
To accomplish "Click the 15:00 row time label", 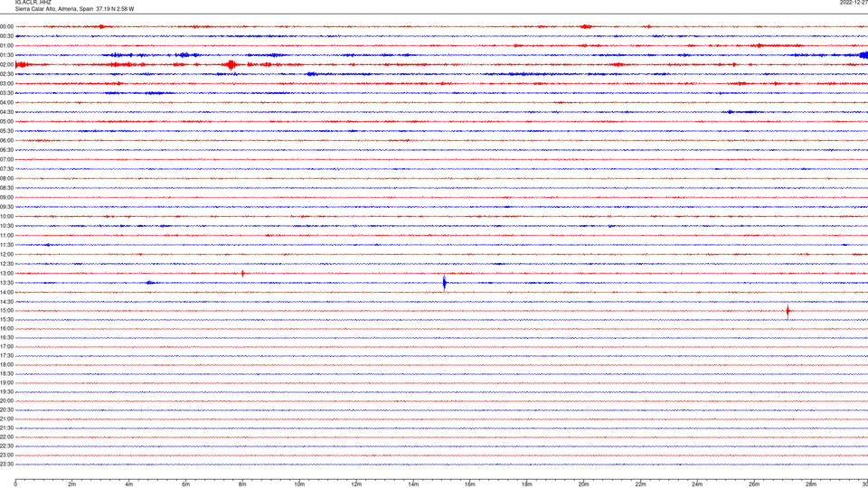I will (6, 310).
